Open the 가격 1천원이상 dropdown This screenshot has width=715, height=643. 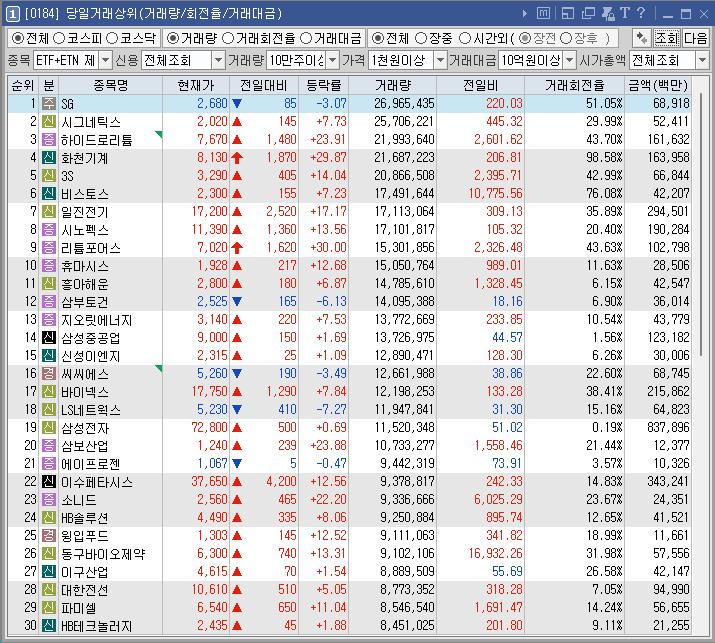[x=440, y=60]
